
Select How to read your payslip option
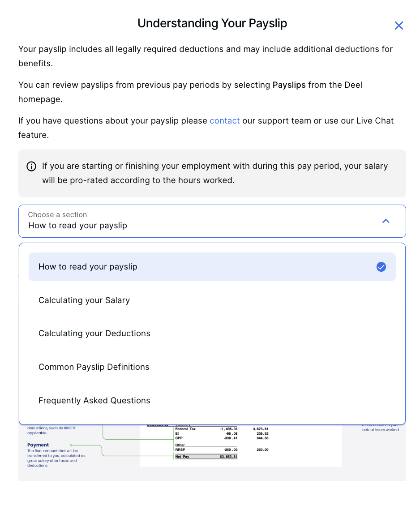(87, 267)
